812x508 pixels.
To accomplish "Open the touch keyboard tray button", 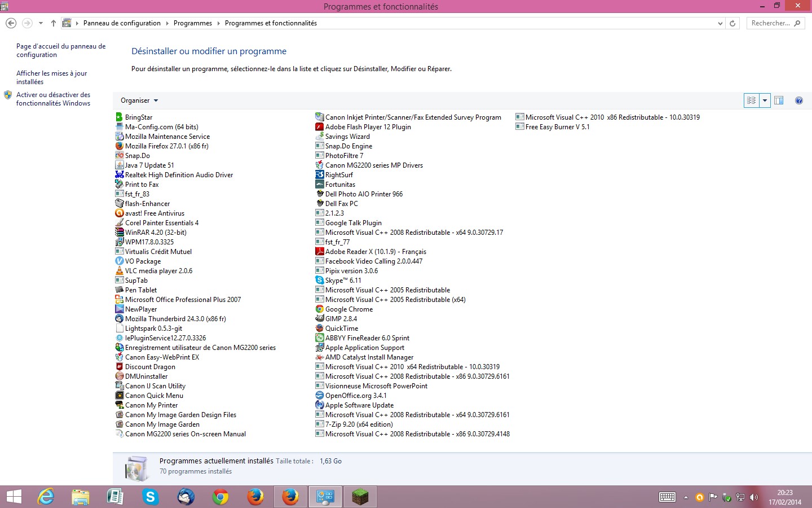I will pyautogui.click(x=667, y=497).
